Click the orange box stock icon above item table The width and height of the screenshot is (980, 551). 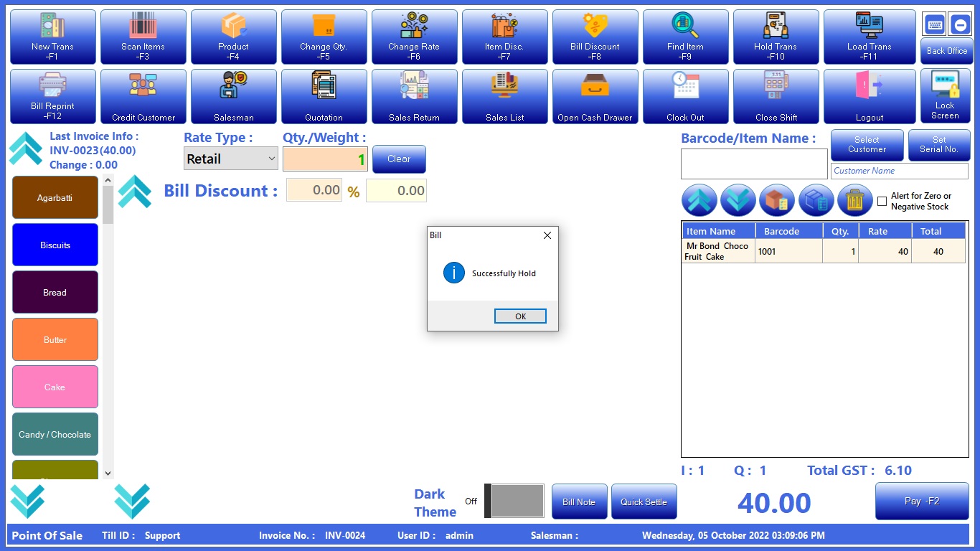(776, 200)
